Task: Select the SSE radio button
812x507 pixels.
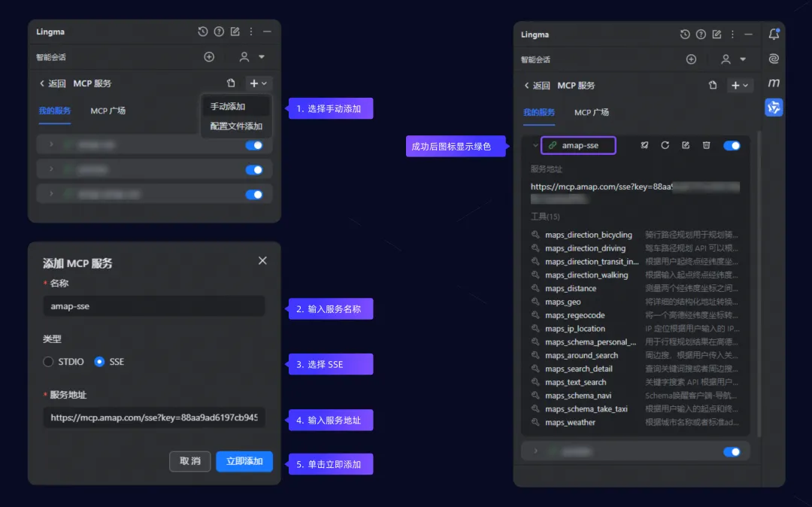Action: 99,362
